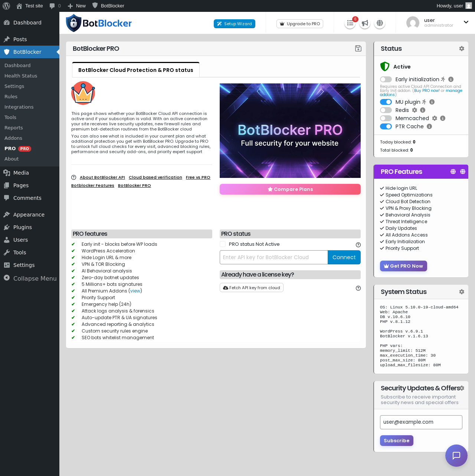Open BotBlocker from the admin bar
This screenshot has height=476, width=475.
point(108,6)
